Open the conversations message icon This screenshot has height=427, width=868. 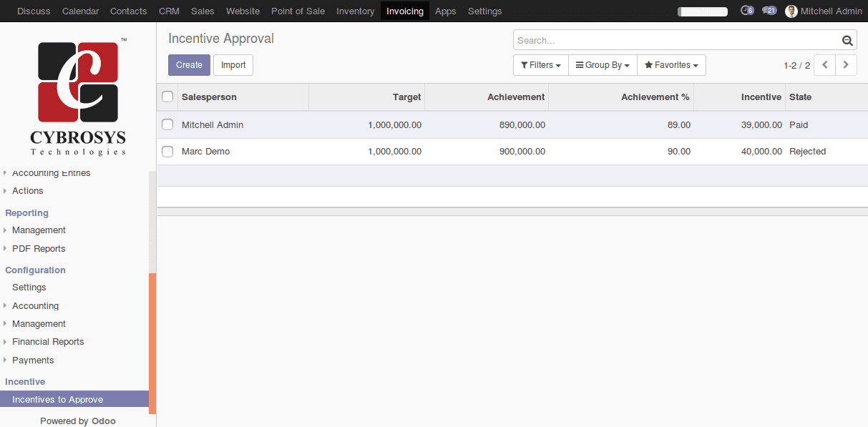pos(769,11)
